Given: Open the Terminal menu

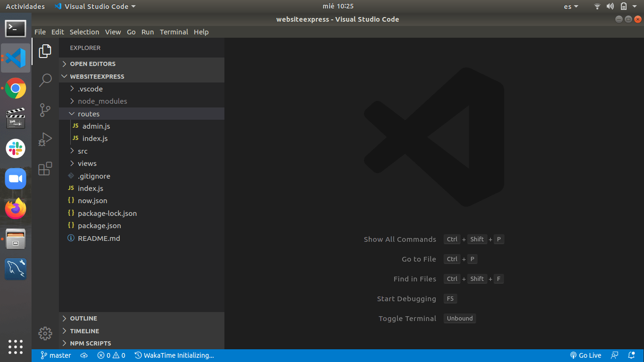Looking at the screenshot, I should pos(173,32).
